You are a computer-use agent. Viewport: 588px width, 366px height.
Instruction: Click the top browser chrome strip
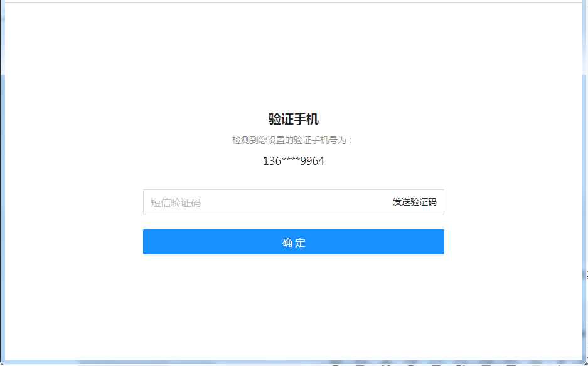[293, 3]
